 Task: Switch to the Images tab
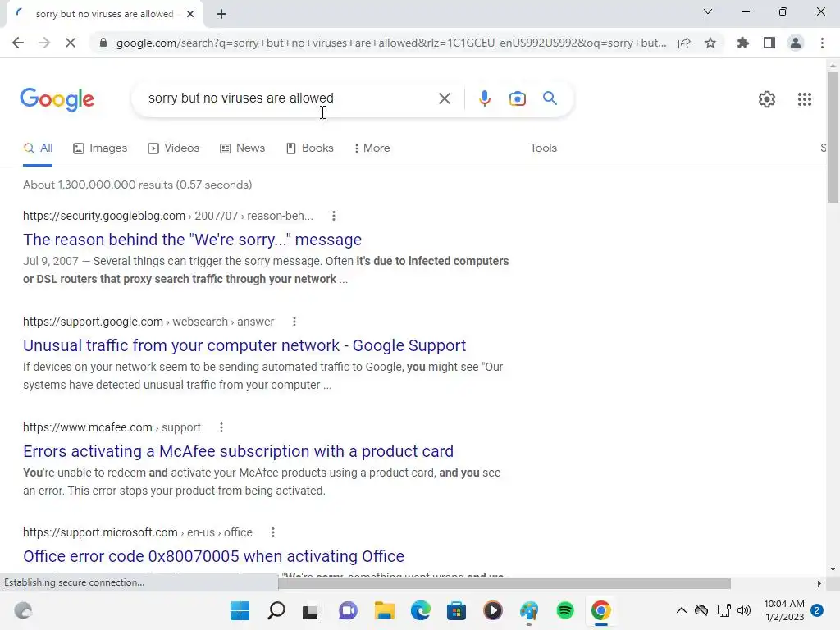[100, 148]
